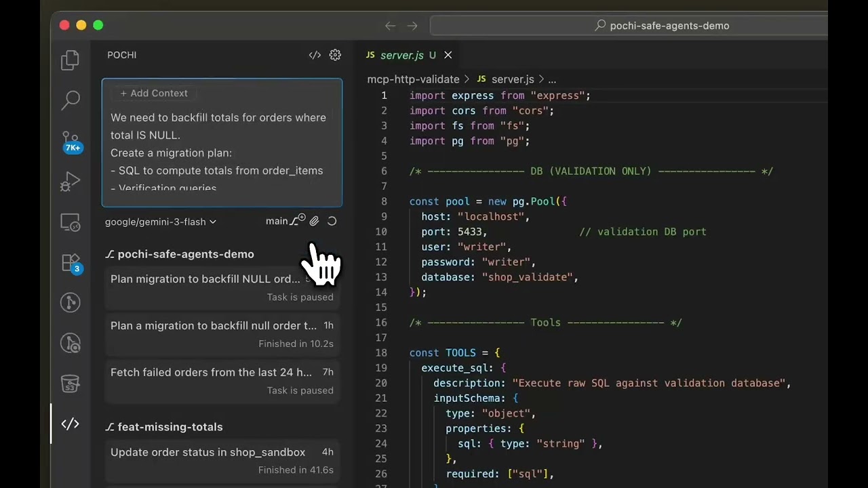868x488 pixels.
Task: Click 'import express from "express"' on line 1
Action: point(500,96)
